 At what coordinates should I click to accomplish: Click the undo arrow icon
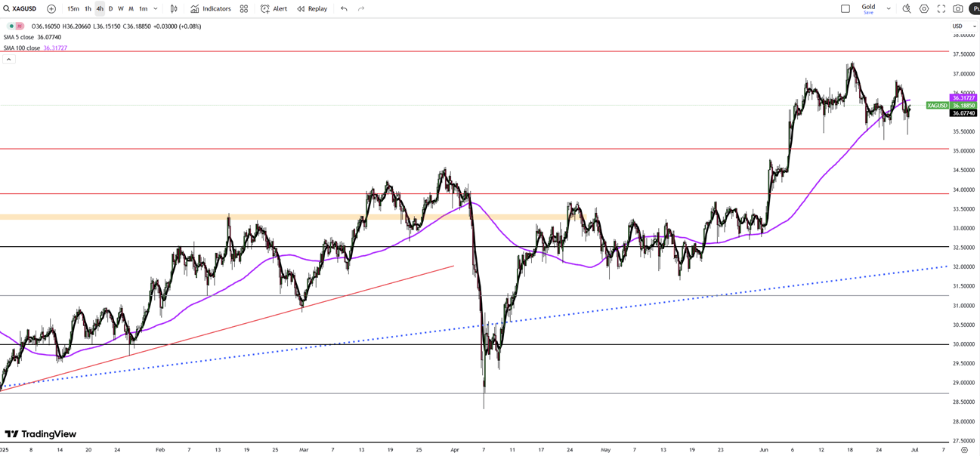tap(344, 9)
